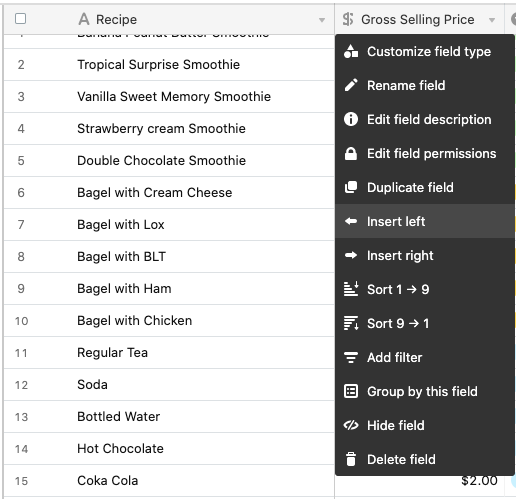
Task: Open the Gross Selling Price column dropdown arrow
Action: pyautogui.click(x=492, y=20)
